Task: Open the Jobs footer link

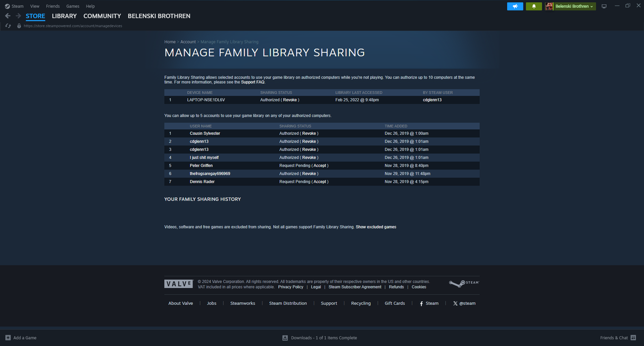Action: click(212, 303)
